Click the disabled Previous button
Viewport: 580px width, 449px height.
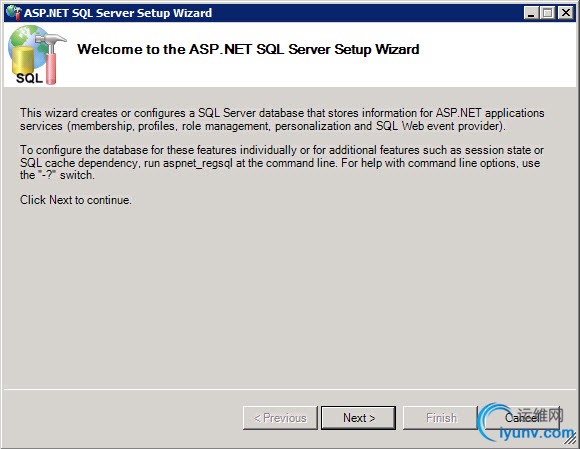(280, 418)
